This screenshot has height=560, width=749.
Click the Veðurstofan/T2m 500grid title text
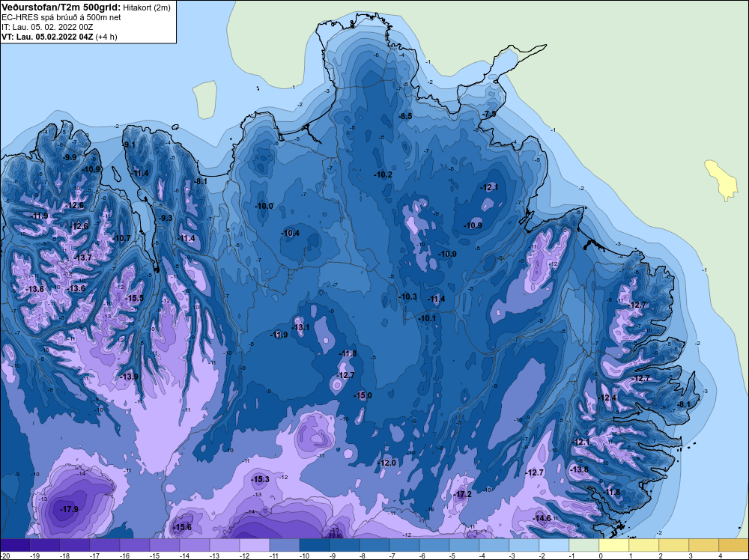click(61, 7)
